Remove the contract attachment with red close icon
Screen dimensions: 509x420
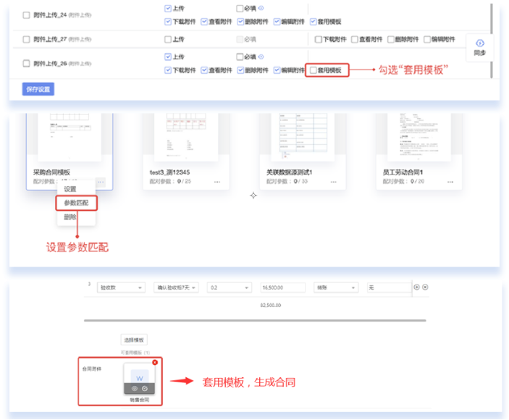(154, 362)
